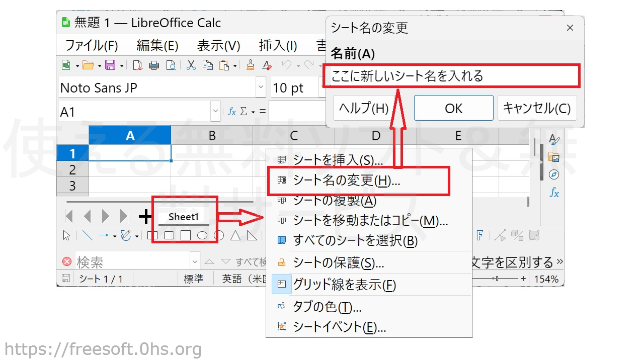The image size is (644, 362).
Task: Click the Sheet1 tab
Action: point(184,217)
